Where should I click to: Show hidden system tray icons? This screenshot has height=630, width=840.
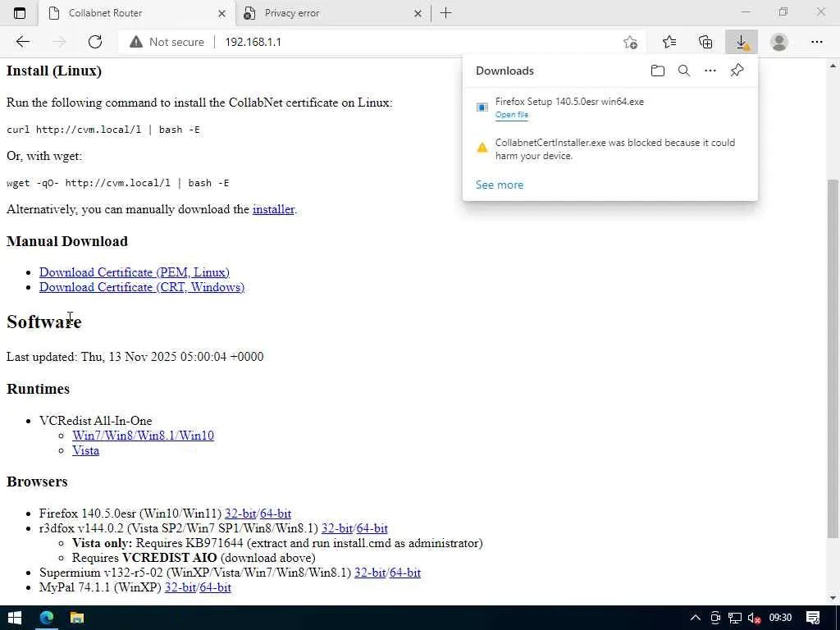coord(695,618)
